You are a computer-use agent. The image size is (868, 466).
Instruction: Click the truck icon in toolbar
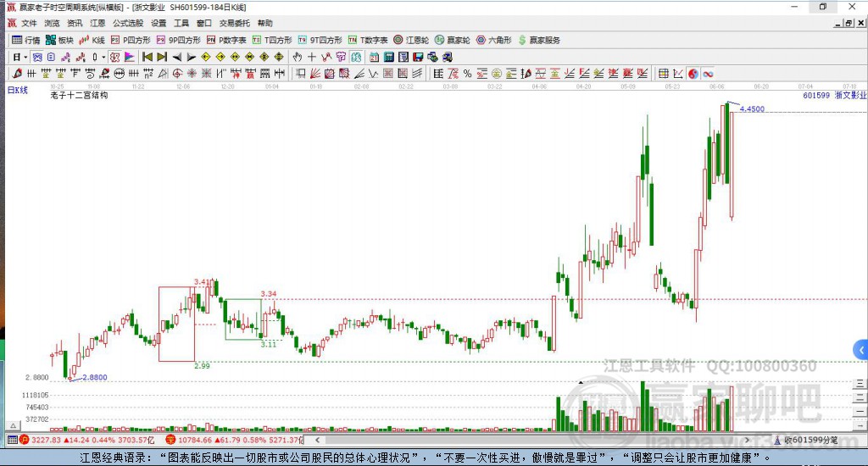pos(447,57)
